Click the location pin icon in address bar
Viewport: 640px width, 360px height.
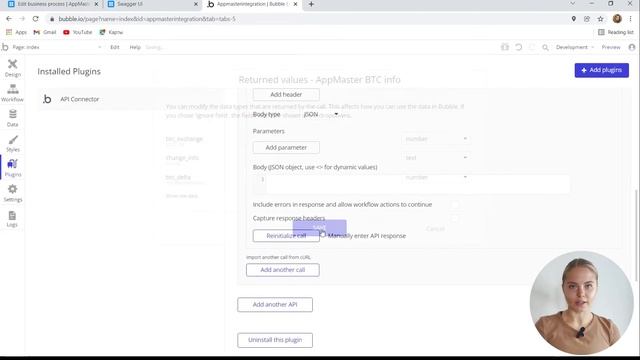click(573, 19)
